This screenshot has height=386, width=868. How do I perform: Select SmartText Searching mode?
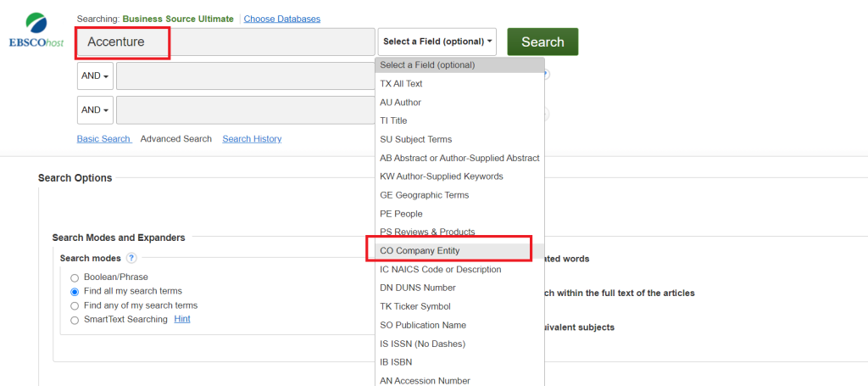[75, 320]
